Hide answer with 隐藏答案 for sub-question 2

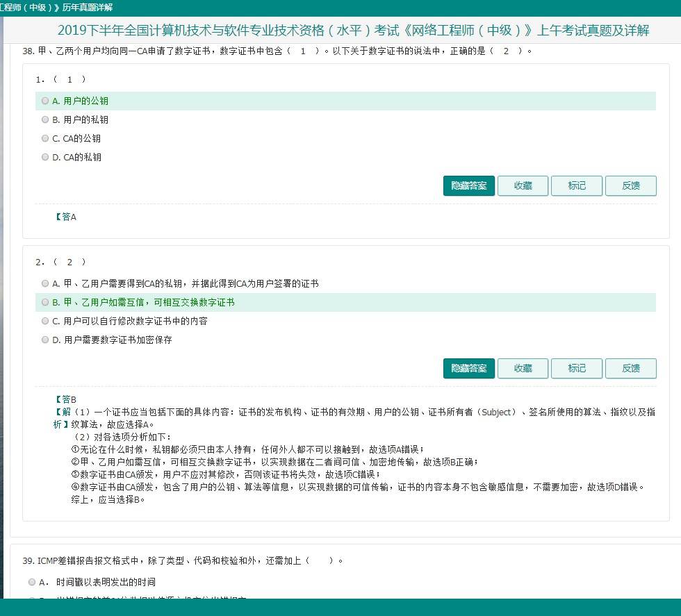468,368
